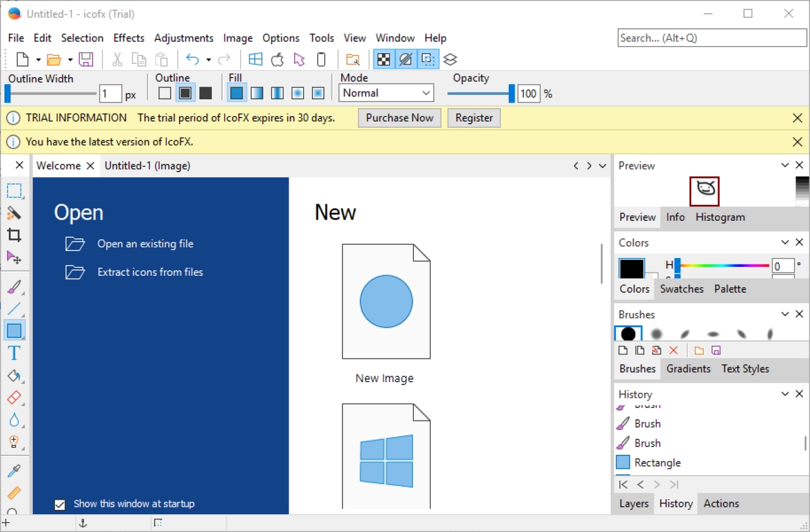Screen dimensions: 810x532
Task: Select the Paint Bucket fill tool
Action: [x=14, y=376]
